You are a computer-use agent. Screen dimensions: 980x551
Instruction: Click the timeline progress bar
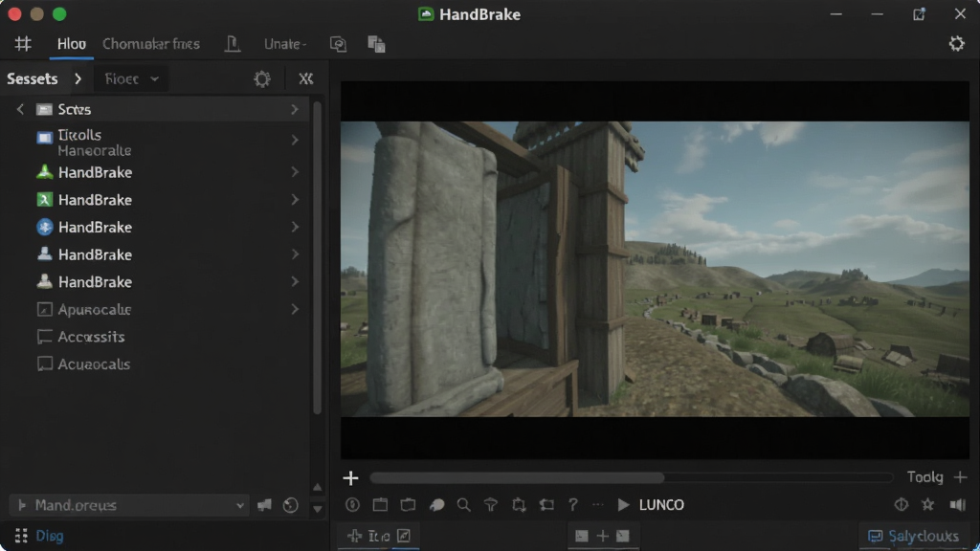pos(632,478)
